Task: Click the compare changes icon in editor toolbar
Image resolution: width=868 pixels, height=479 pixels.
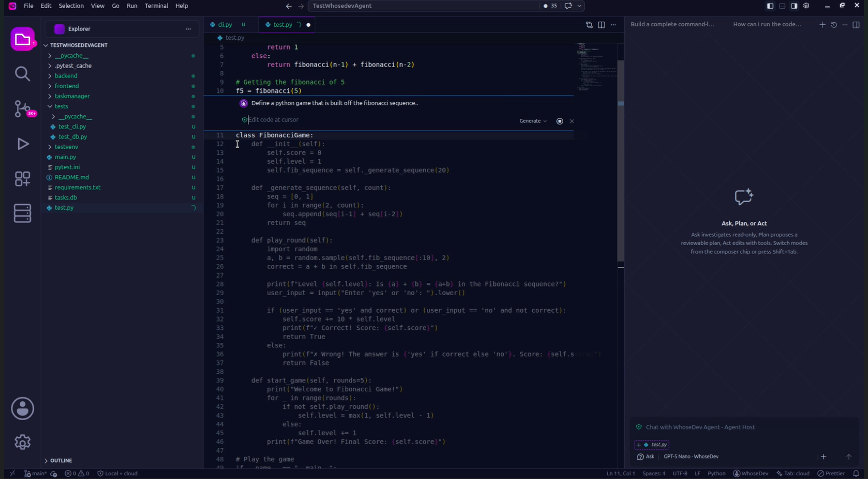Action: pyautogui.click(x=589, y=25)
